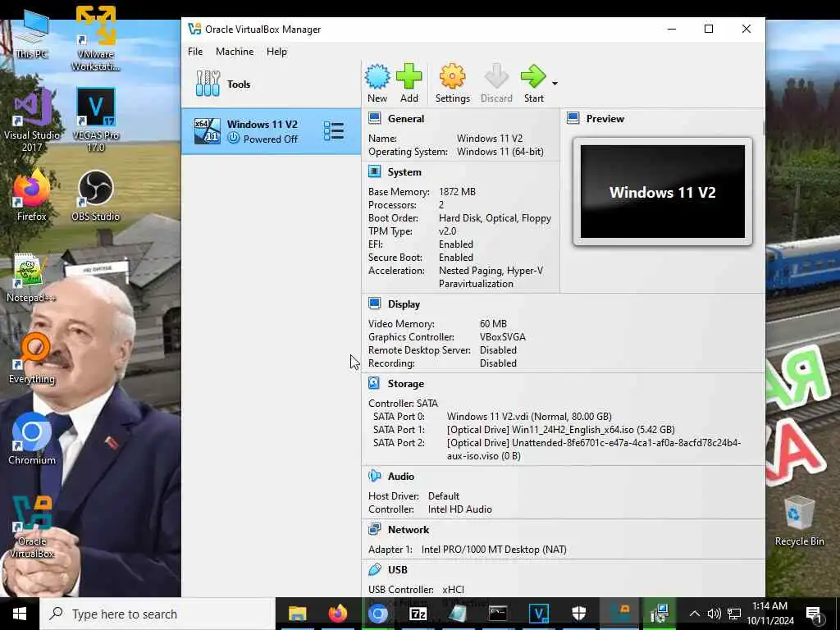The height and width of the screenshot is (630, 840).
Task: Select Oracle VirtualBox desktop shortcut
Action: click(32, 527)
